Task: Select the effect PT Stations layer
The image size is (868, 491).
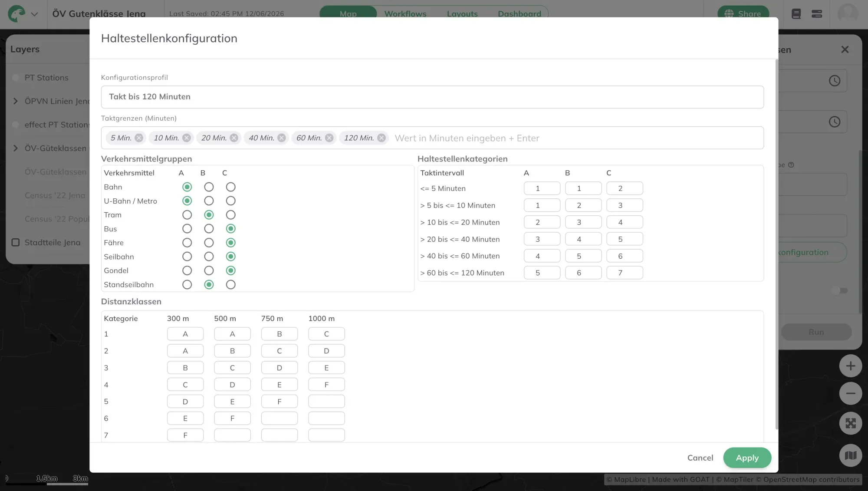Action: click(57, 125)
